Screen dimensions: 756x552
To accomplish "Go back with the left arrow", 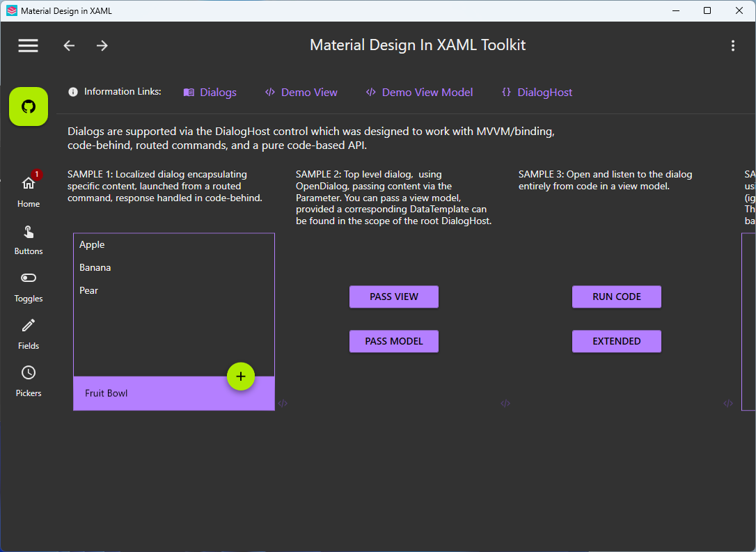I will point(70,45).
